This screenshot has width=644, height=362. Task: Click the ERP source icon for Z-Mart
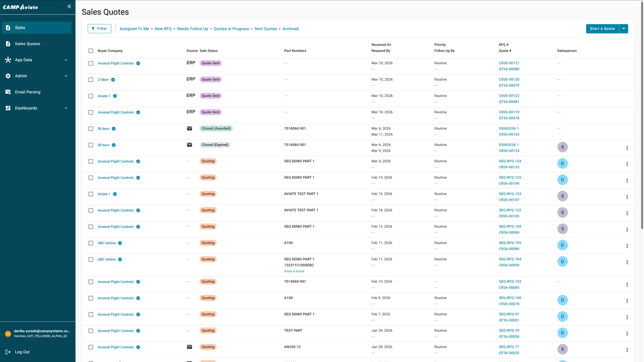191,79
